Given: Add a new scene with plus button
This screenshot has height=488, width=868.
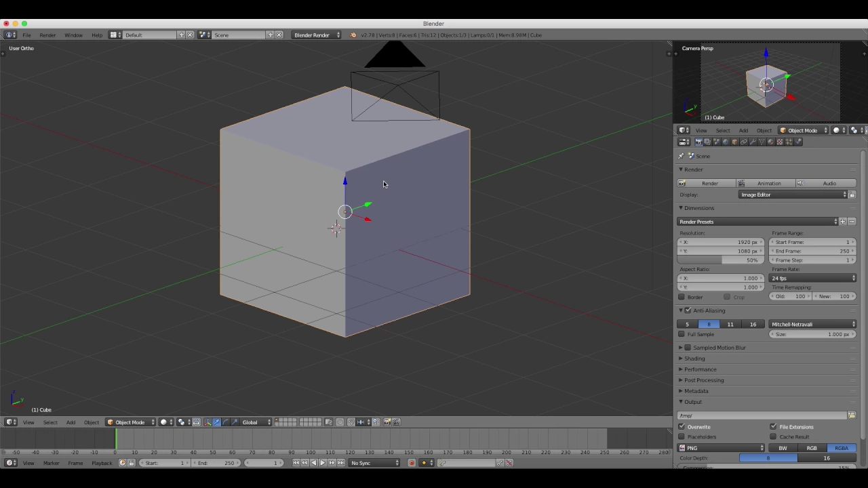Looking at the screenshot, I should 270,35.
